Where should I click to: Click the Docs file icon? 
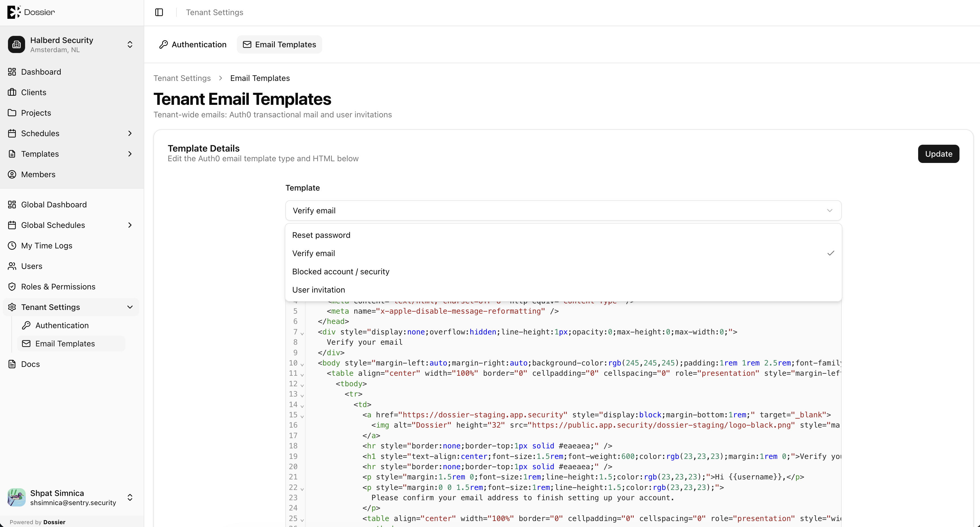[12, 364]
